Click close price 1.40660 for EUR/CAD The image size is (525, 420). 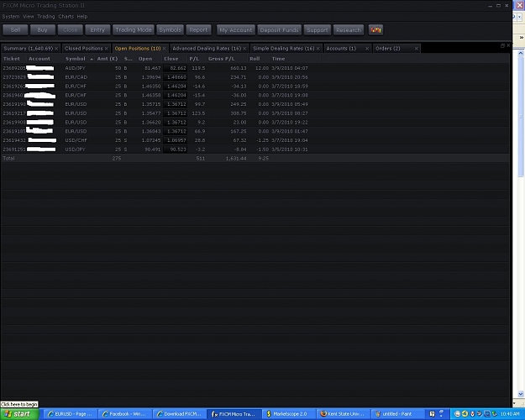coord(175,77)
